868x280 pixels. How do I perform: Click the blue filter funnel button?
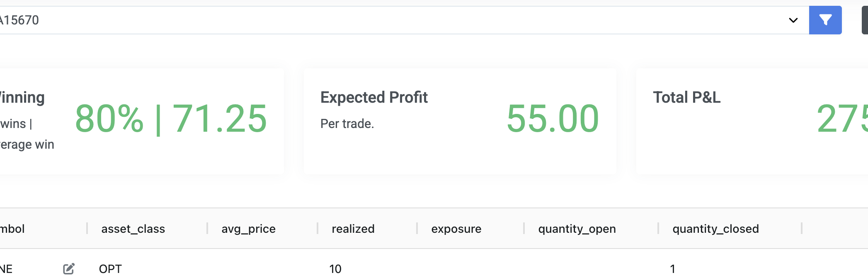tap(825, 20)
